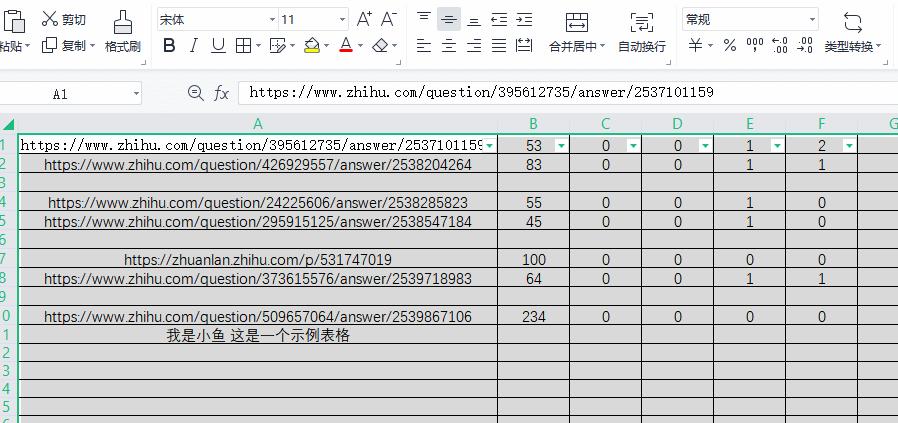
Task: Apply thousands separator (000) format
Action: point(755,45)
